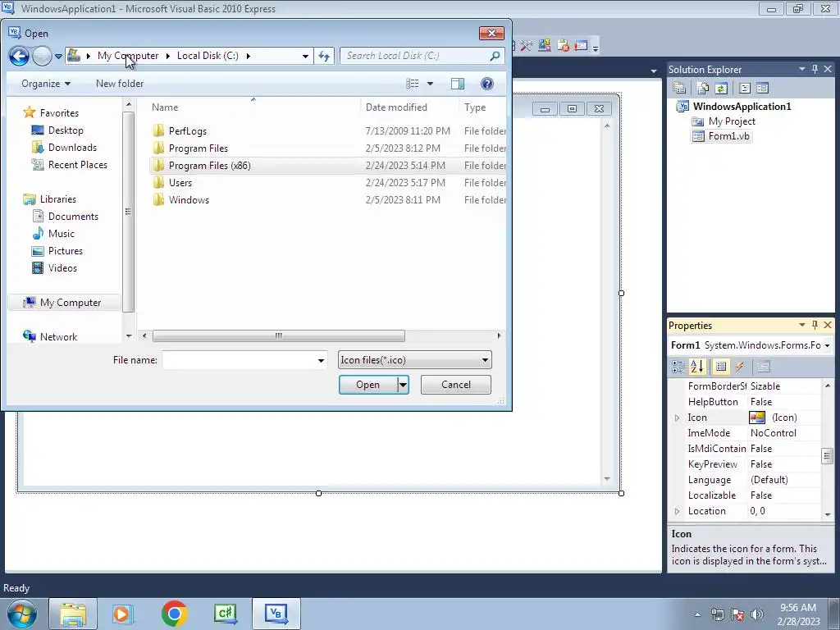Click Properties icon in Solution Explorer toolbar
Screen dimensions: 840x630
pos(679,88)
